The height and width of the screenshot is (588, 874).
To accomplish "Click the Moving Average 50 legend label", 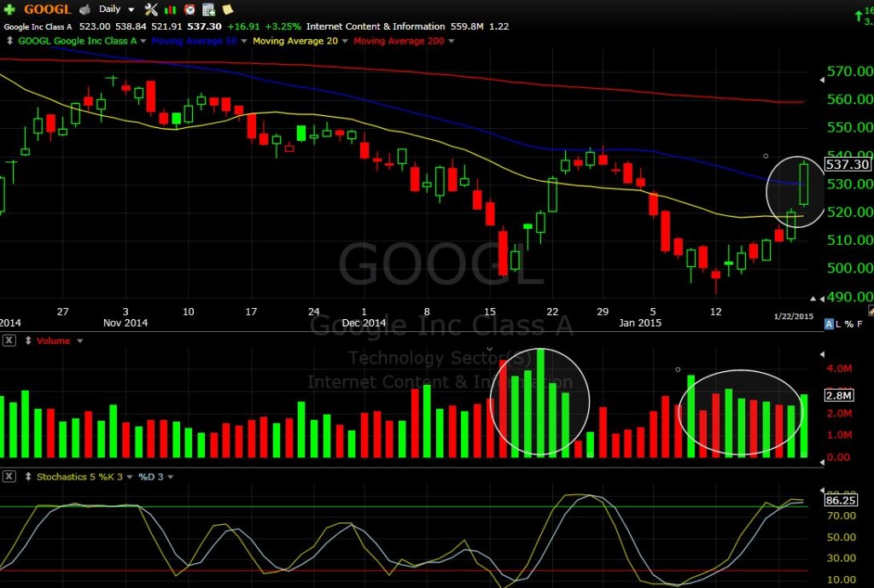I will 194,41.
